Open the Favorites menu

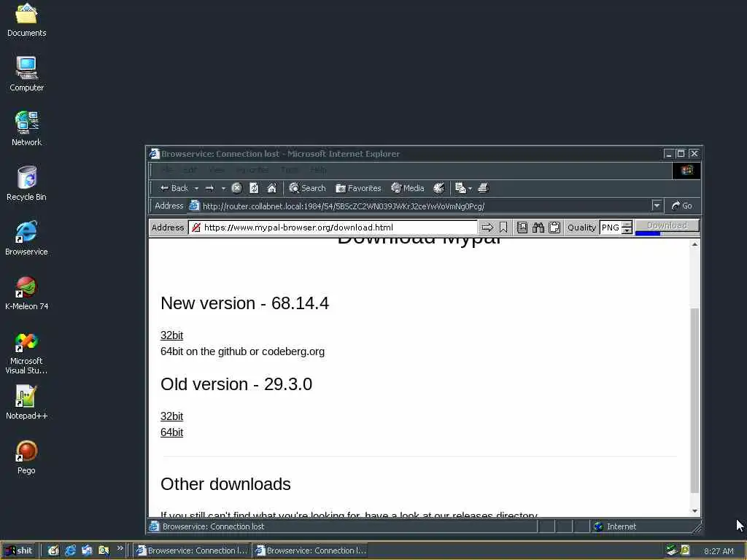point(252,170)
